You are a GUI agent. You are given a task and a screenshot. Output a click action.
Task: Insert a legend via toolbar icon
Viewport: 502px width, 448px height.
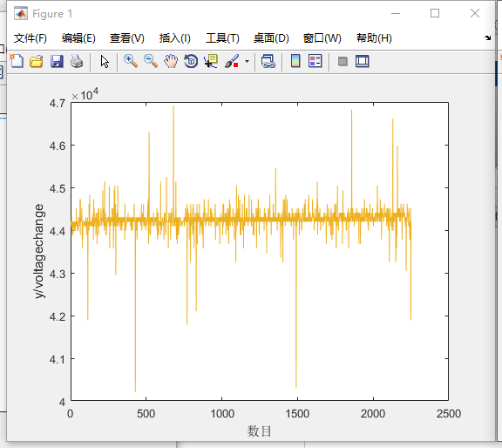tap(315, 61)
